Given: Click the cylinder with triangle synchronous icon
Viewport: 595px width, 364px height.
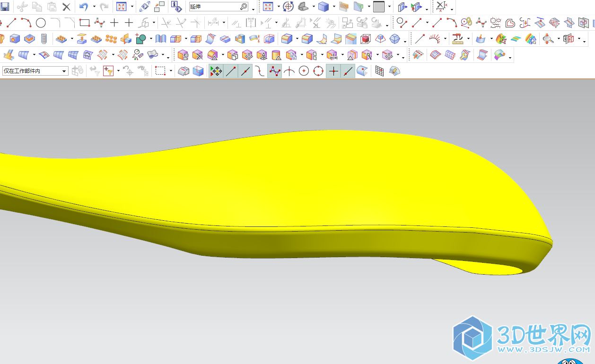Looking at the screenshot, I should 276,55.
